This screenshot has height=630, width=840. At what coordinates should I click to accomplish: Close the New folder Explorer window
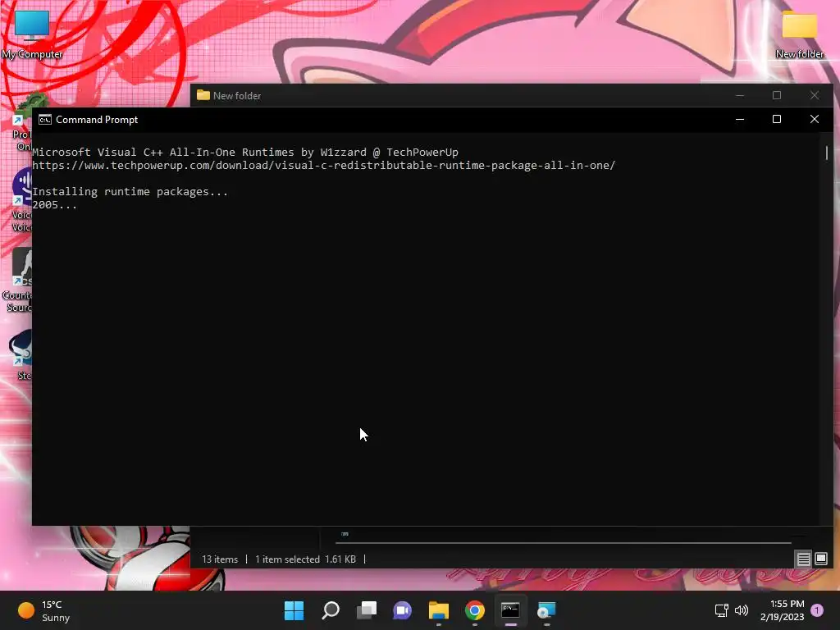tap(815, 95)
